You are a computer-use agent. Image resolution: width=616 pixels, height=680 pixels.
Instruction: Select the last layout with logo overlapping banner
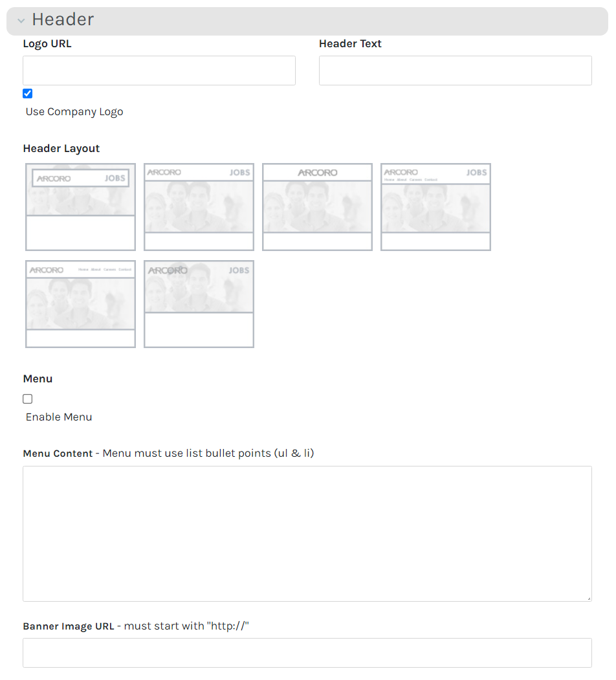(x=199, y=304)
